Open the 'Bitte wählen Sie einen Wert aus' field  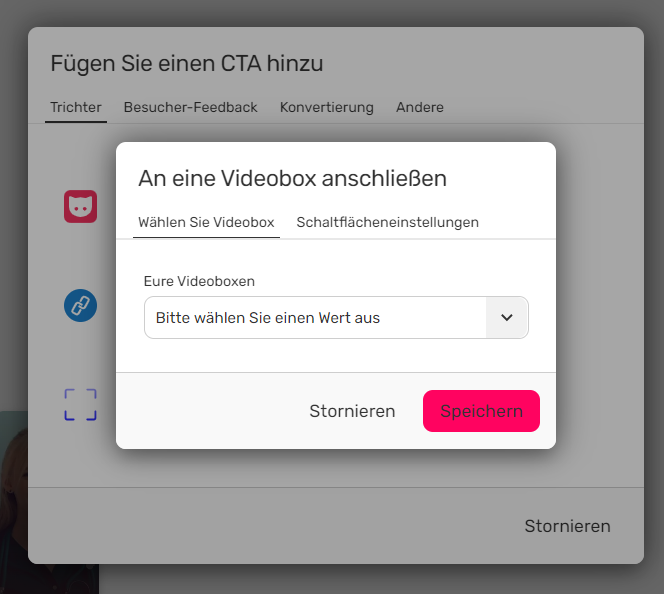point(336,318)
